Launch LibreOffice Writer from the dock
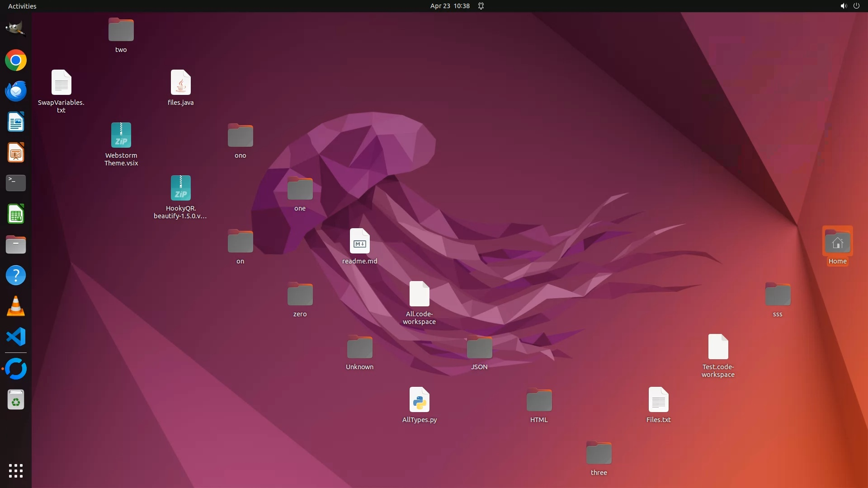This screenshot has width=868, height=488. pos(16,122)
